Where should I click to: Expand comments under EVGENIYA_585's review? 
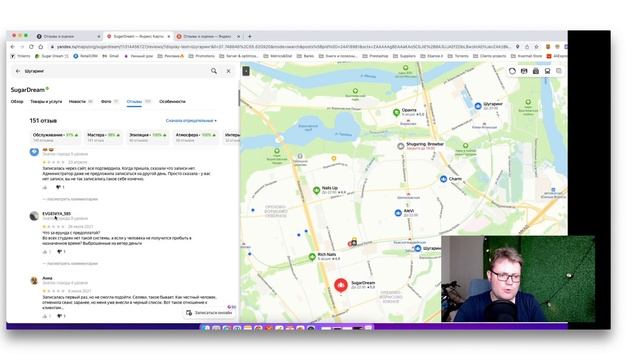(x=70, y=264)
